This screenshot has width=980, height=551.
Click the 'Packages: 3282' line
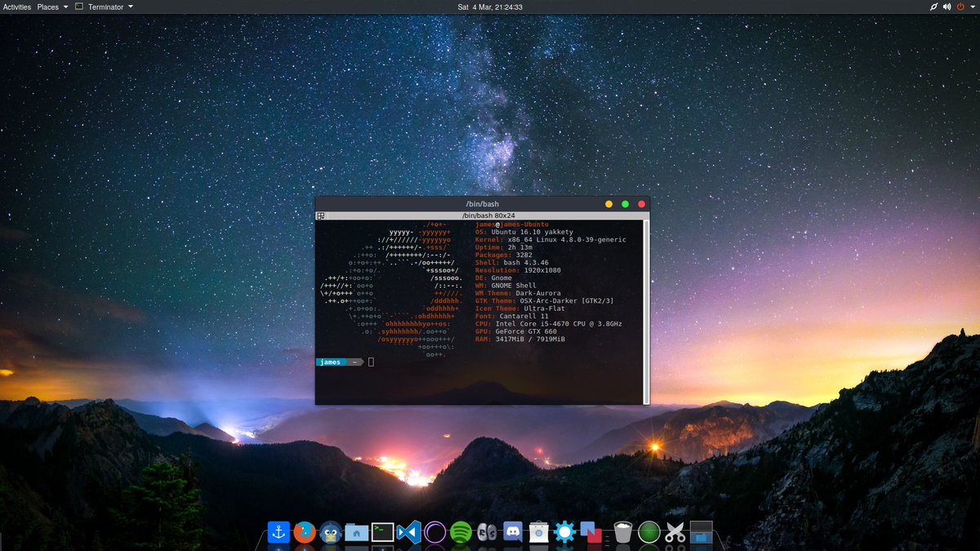[x=504, y=255]
